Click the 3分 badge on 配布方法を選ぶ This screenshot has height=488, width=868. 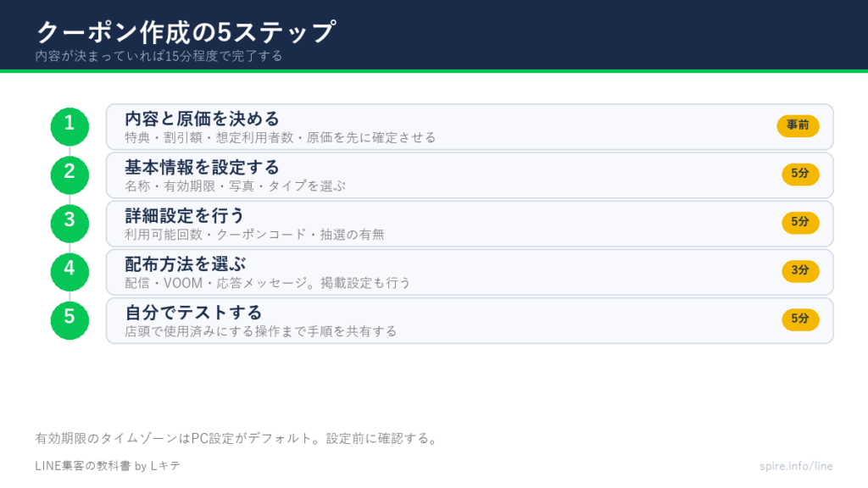800,270
